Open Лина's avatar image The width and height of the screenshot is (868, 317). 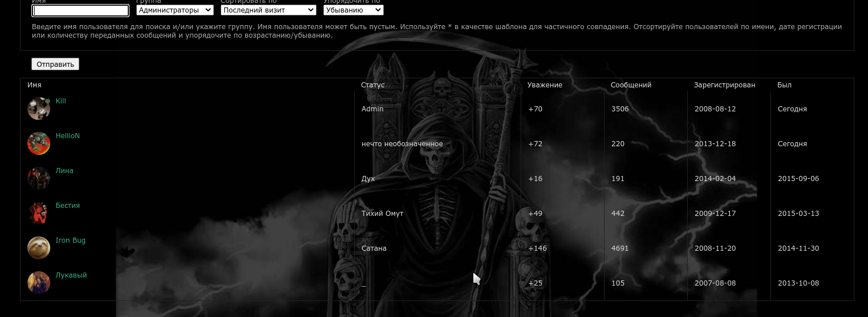[x=39, y=178]
